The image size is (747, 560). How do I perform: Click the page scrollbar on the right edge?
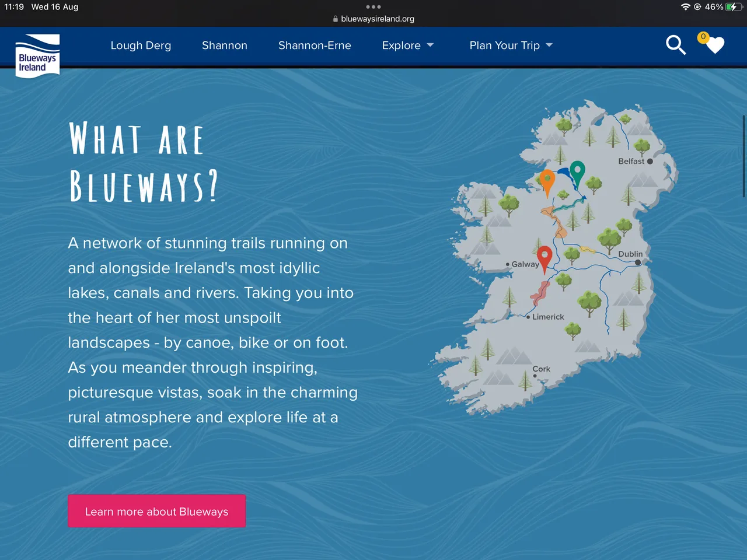click(744, 156)
